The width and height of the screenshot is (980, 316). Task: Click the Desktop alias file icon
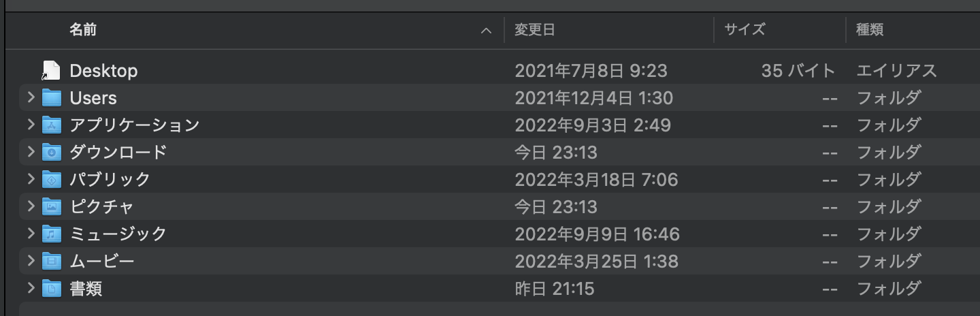pyautogui.click(x=51, y=71)
